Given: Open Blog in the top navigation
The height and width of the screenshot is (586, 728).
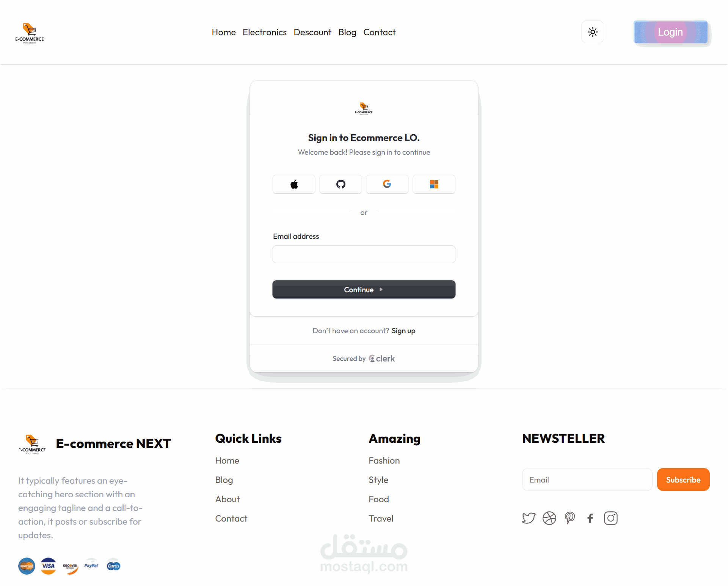Looking at the screenshot, I should coord(347,32).
